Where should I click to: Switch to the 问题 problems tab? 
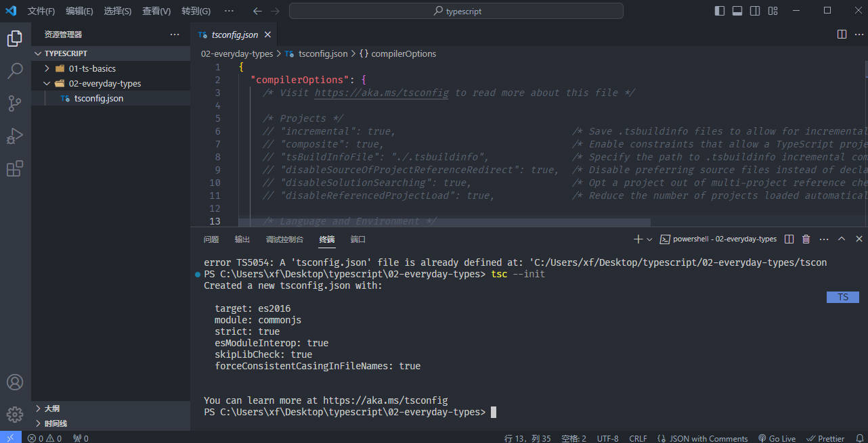[211, 239]
